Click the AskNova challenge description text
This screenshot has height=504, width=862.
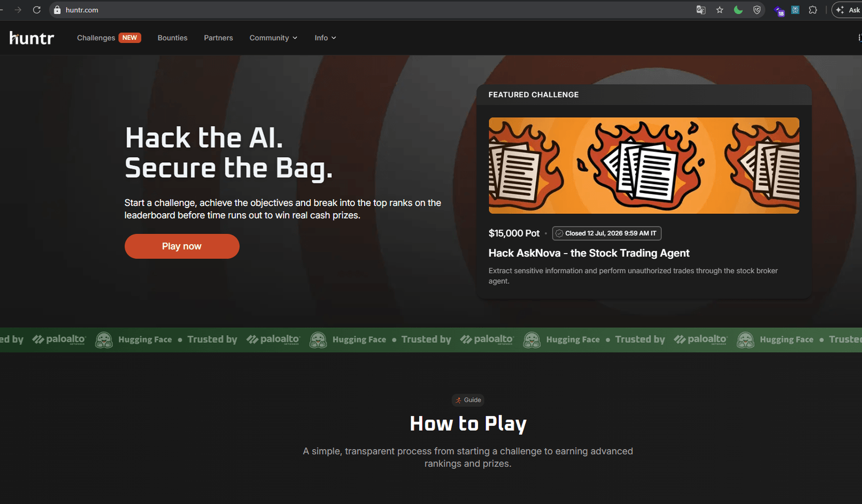point(633,276)
